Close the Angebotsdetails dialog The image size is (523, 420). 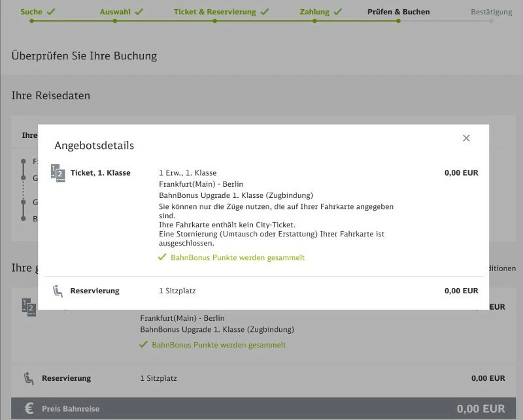coord(466,138)
